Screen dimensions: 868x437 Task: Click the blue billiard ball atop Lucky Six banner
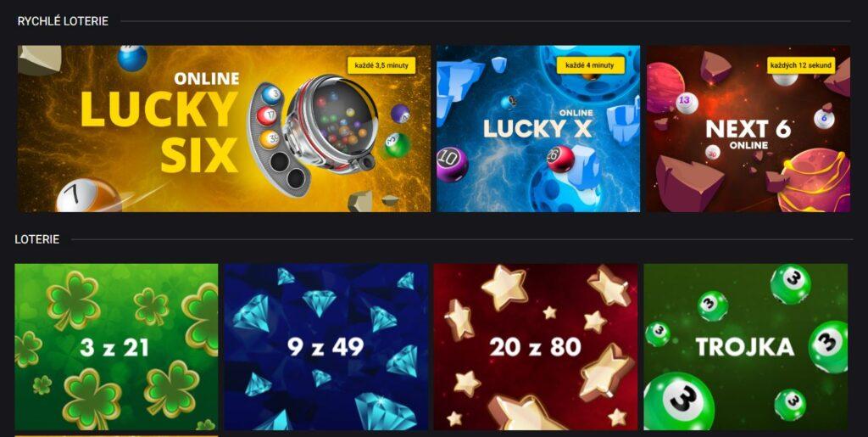tap(133, 58)
